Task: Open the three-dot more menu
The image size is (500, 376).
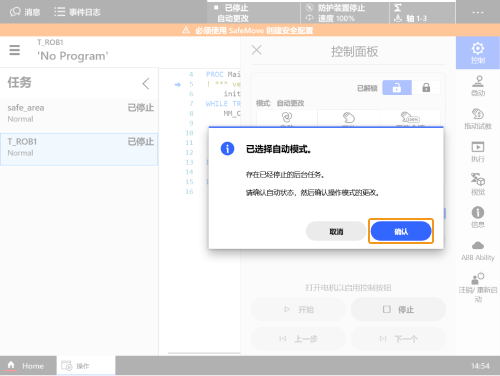Action: click(x=478, y=12)
